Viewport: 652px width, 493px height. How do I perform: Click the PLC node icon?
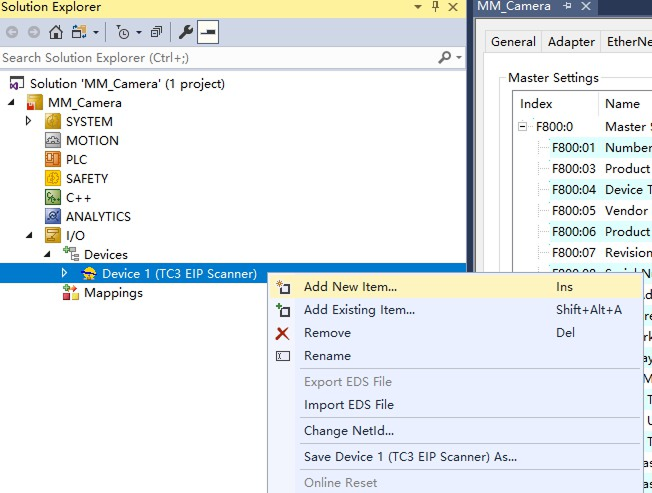tap(53, 160)
